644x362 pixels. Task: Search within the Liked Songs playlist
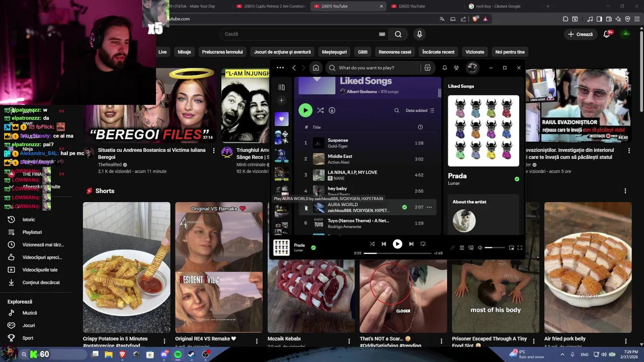(x=396, y=111)
